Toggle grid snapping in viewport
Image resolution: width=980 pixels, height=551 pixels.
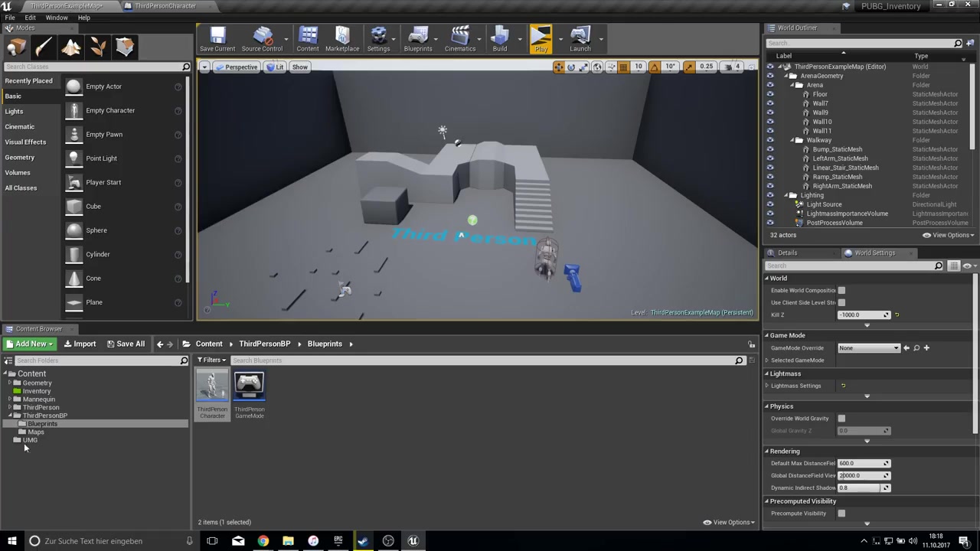tap(624, 67)
